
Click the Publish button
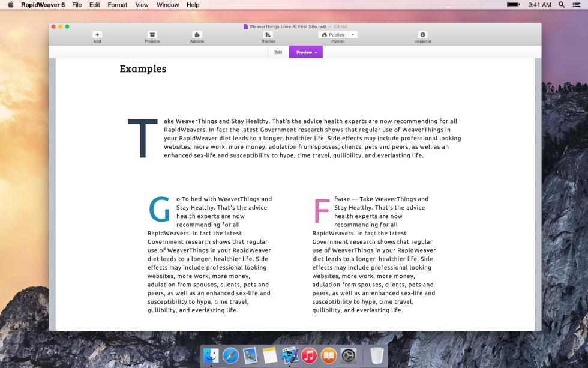point(333,35)
